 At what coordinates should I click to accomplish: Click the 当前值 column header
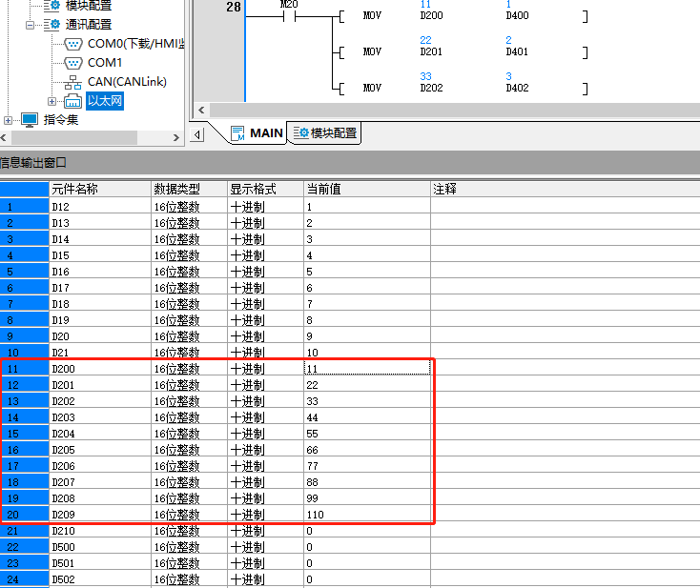[367, 189]
